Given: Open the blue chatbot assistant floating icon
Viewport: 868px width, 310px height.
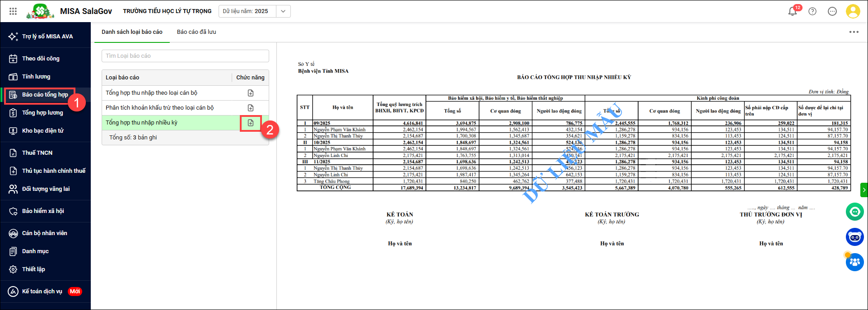Looking at the screenshot, I should pos(854,237).
